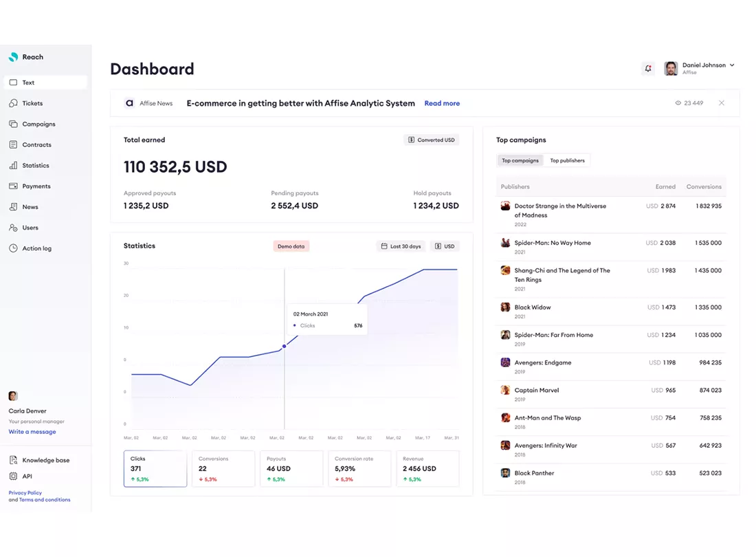Click the Knowledge base icon
Screen dimensions: 756x557
(x=14, y=460)
